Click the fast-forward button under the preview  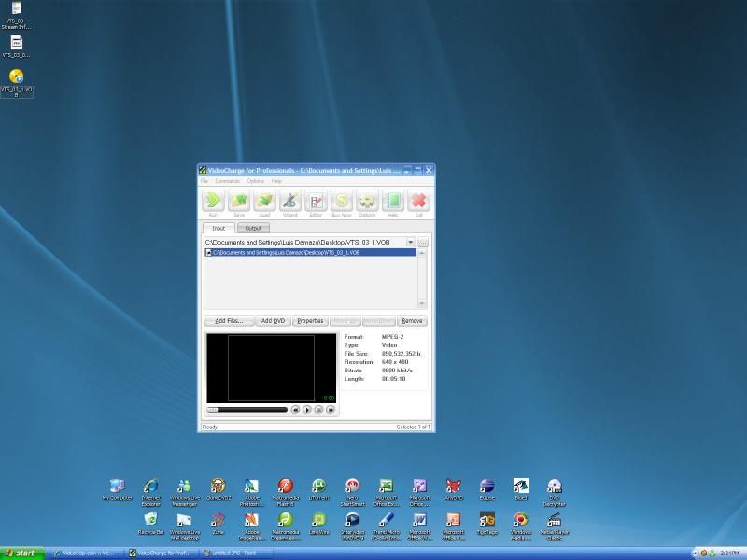click(x=331, y=410)
